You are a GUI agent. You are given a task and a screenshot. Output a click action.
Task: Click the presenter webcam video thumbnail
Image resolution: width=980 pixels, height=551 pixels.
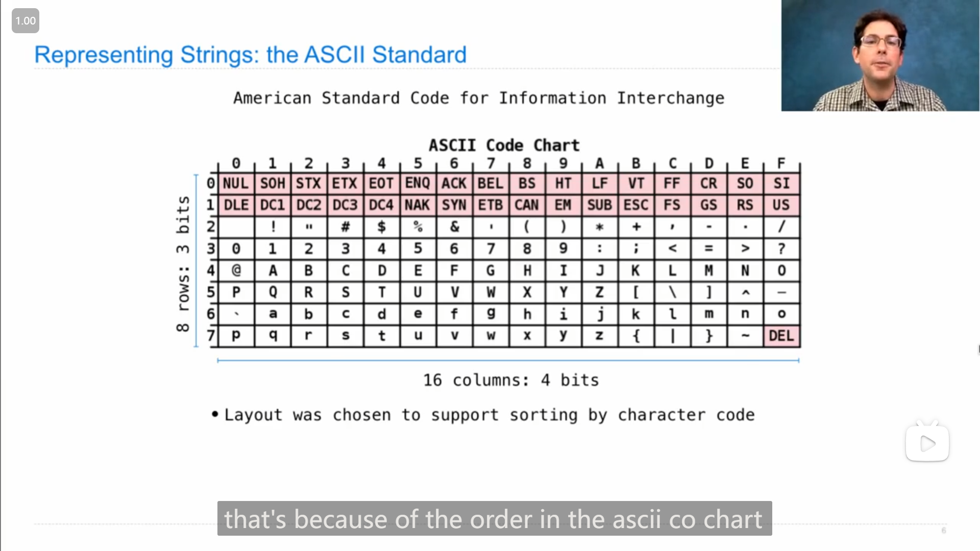click(880, 56)
